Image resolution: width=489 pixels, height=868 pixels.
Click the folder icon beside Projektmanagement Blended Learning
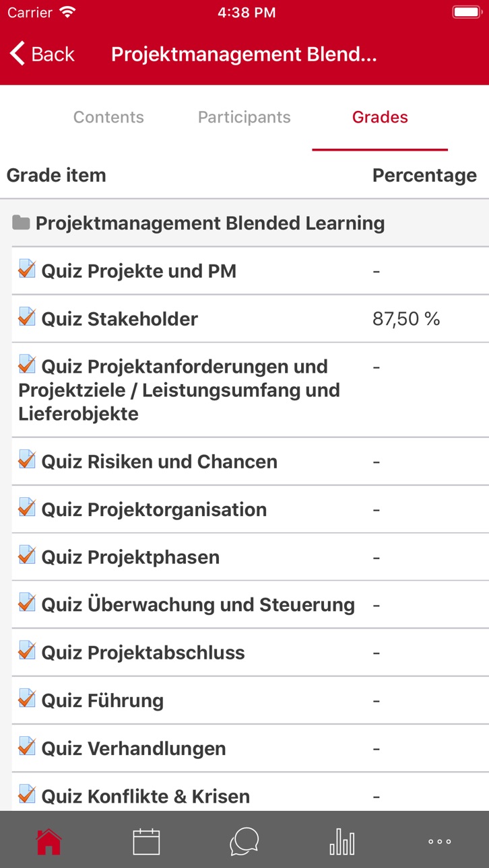pos(21,223)
